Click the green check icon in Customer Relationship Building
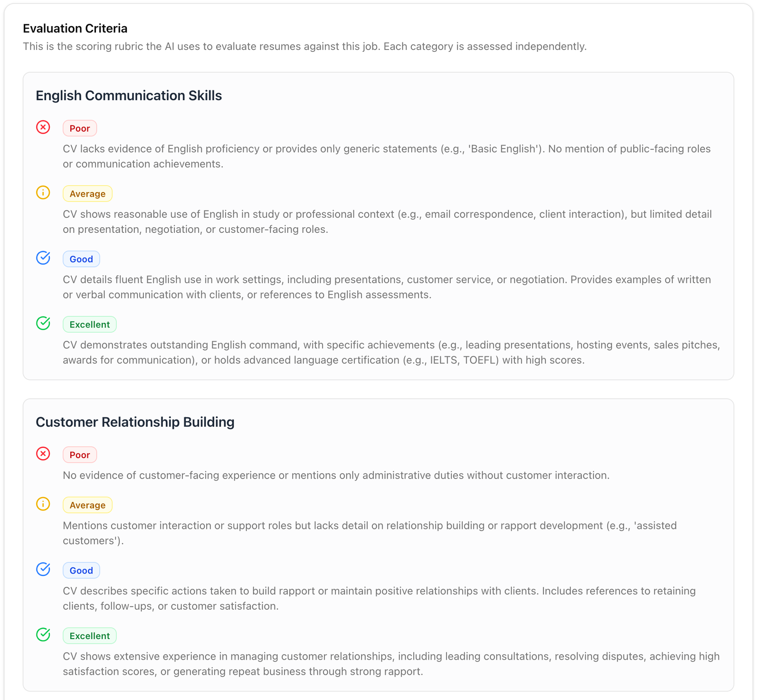 coord(43,634)
